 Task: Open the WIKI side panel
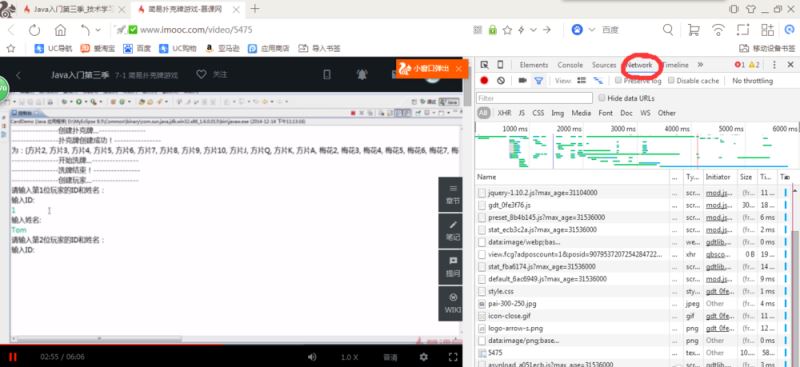pyautogui.click(x=452, y=303)
